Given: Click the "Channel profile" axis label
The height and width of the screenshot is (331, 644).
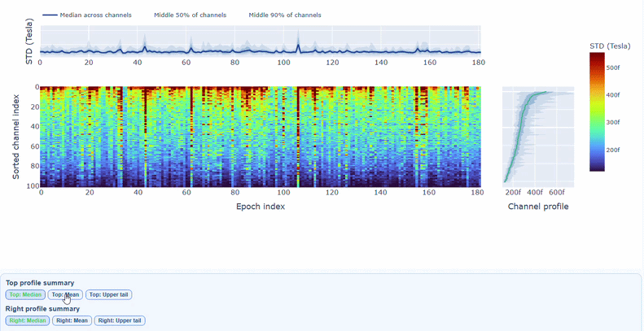Looking at the screenshot, I should coord(537,207).
